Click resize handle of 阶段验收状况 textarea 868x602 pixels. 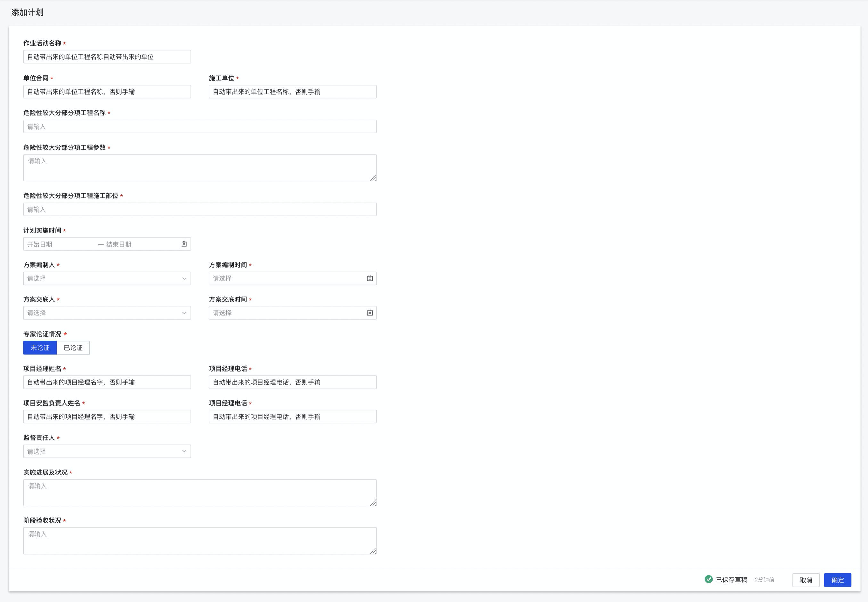click(373, 551)
